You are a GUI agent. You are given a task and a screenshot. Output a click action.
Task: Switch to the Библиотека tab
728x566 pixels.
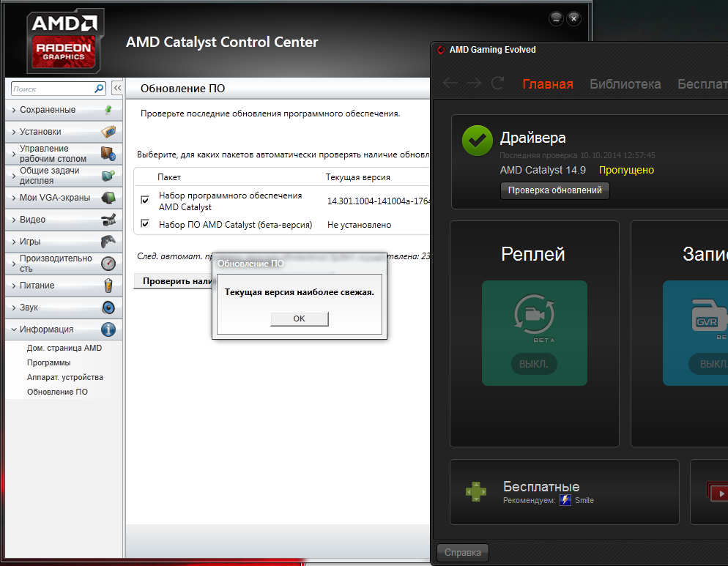625,84
